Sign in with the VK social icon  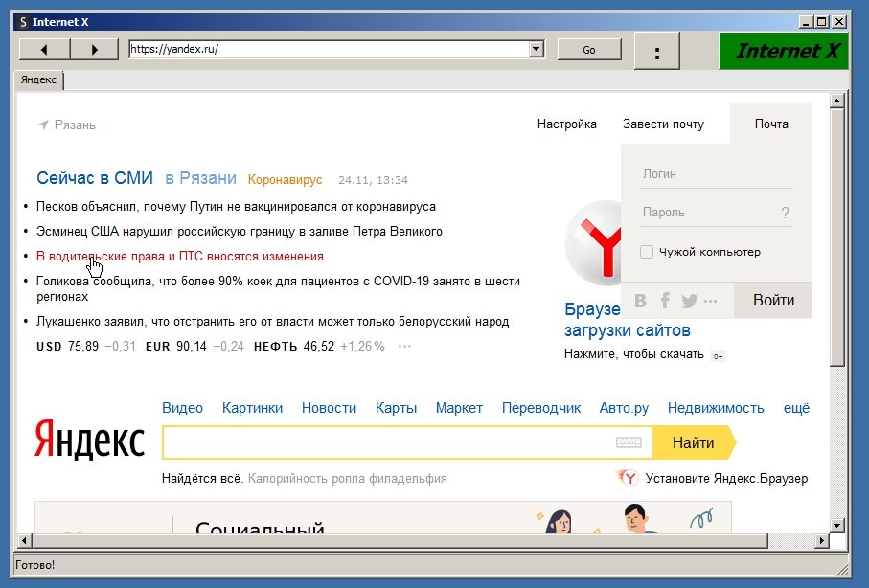click(x=640, y=300)
